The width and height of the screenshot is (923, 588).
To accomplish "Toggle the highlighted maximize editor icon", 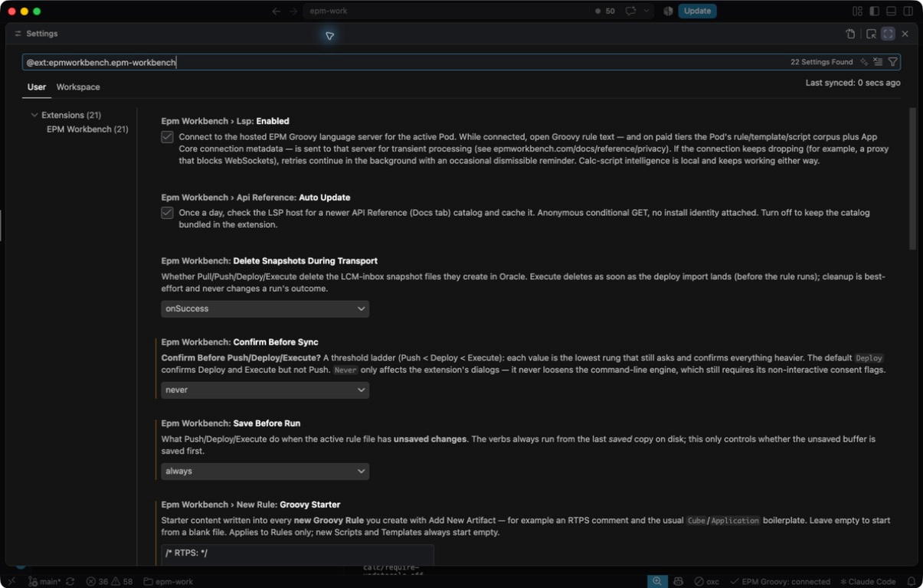I will [x=888, y=34].
